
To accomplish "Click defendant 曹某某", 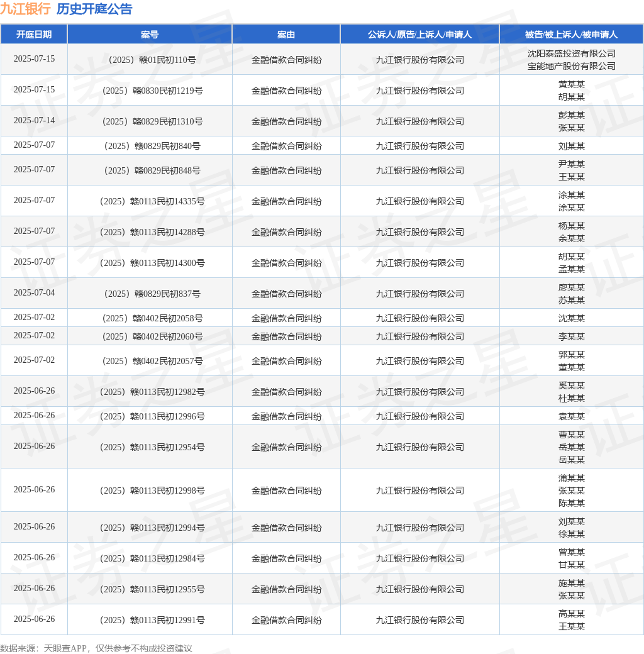I will pos(572,435).
